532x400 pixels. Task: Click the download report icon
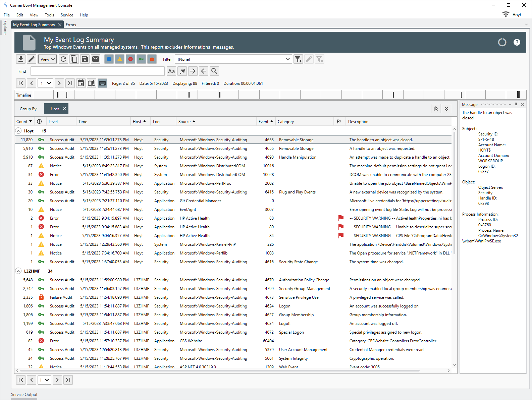click(x=20, y=59)
